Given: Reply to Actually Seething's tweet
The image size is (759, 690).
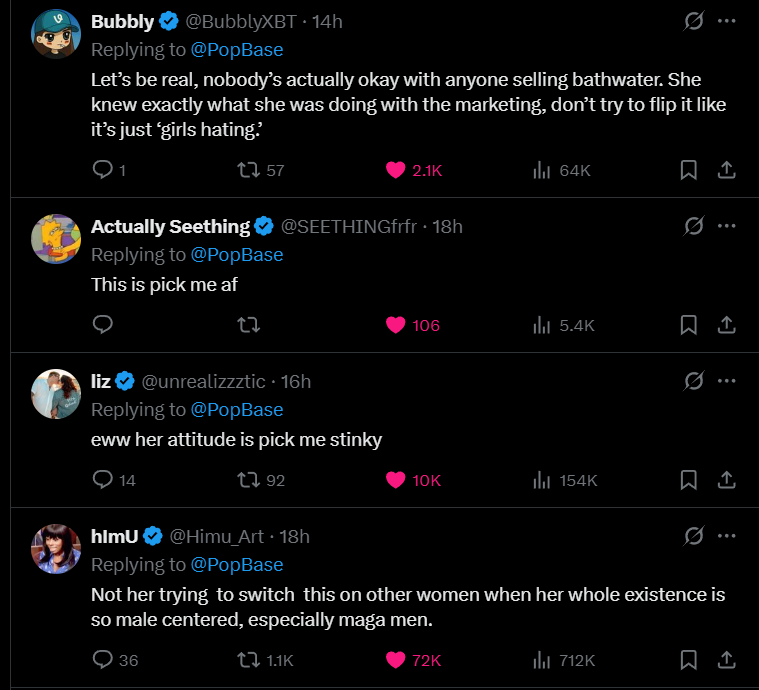Looking at the screenshot, I should (x=102, y=325).
